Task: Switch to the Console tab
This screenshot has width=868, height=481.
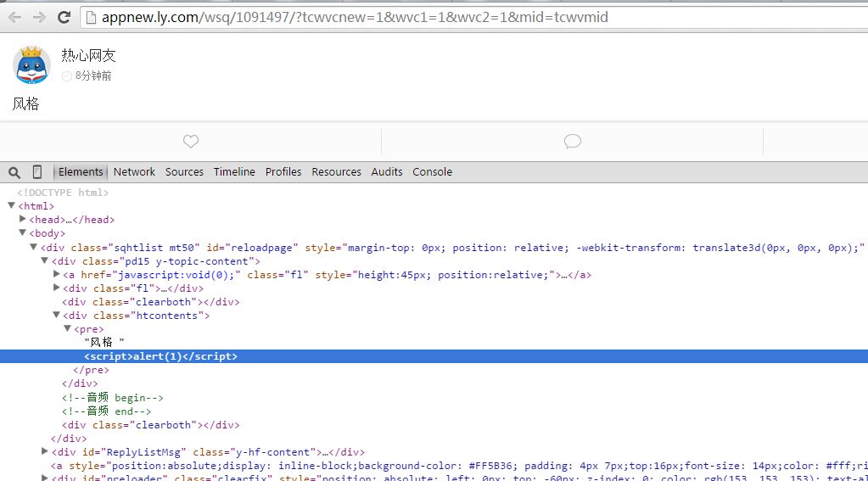Action: pos(433,171)
